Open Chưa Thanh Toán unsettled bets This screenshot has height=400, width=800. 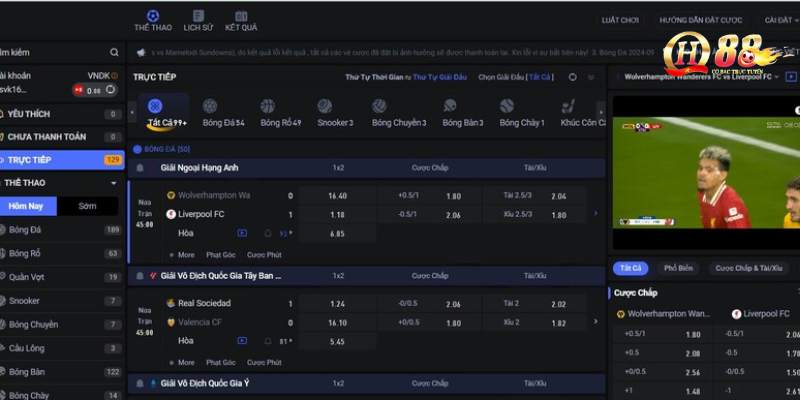coord(62,137)
